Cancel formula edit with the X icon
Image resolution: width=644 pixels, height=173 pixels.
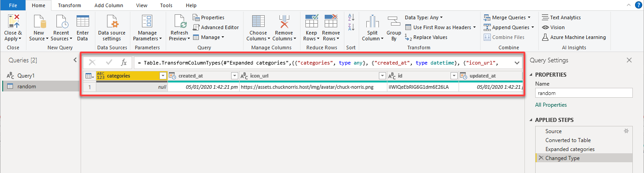[x=92, y=63]
